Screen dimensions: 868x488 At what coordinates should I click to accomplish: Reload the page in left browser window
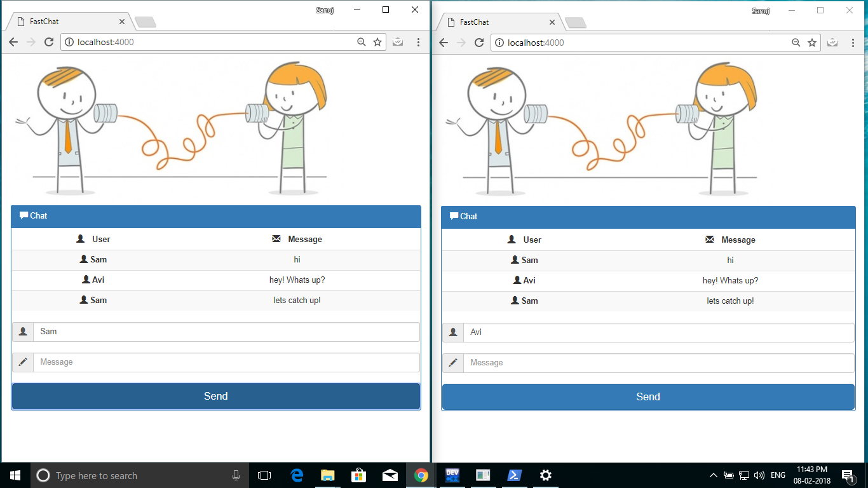click(x=48, y=42)
